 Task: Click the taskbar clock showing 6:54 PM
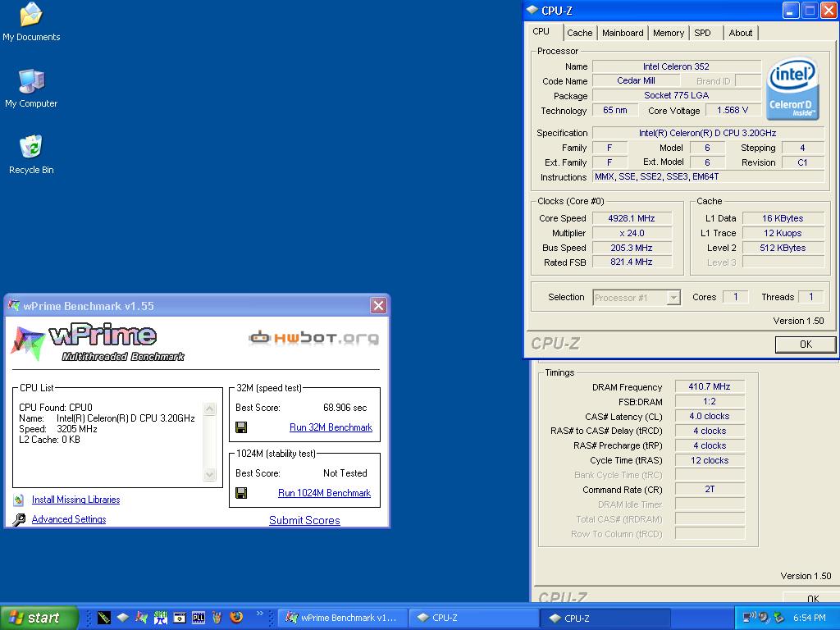pos(809,618)
